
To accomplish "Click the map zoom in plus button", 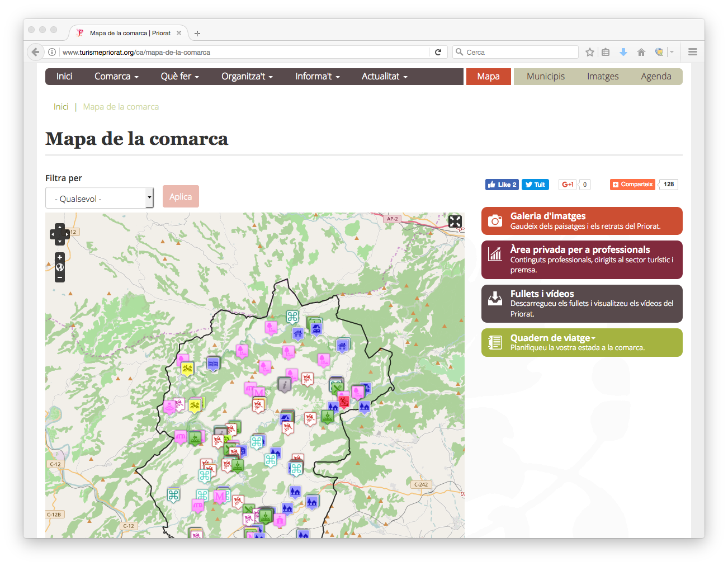I will [60, 257].
